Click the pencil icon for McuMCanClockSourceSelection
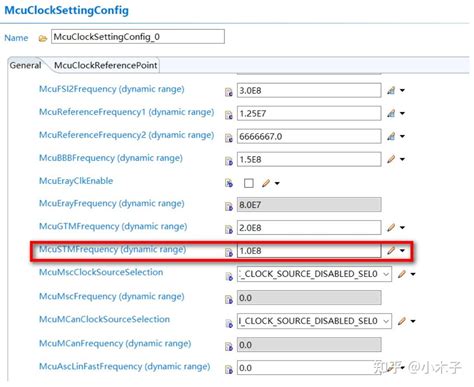Viewport: 474px width, 387px height. click(x=402, y=321)
